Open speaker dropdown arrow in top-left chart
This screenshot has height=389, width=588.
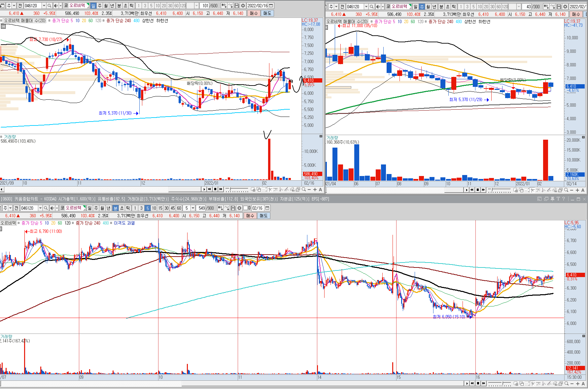(x=60, y=6)
